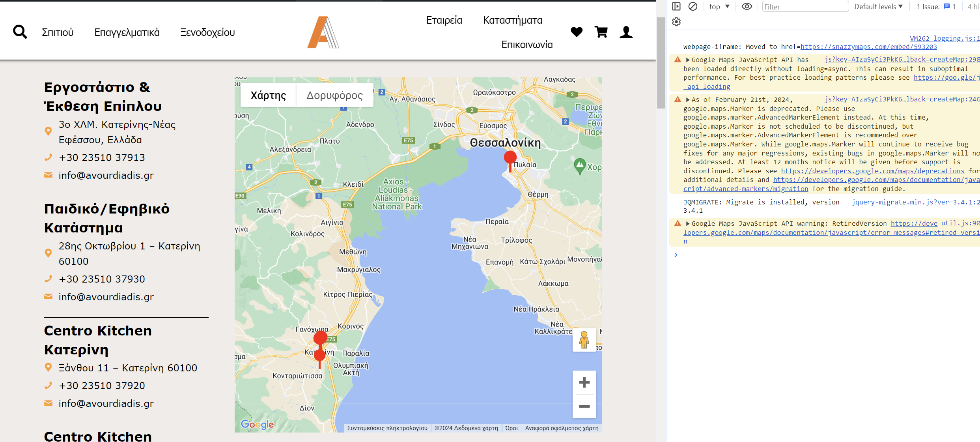Click phone icon next to +30 23510 37930
Screen dimensions: 980x442
pos(48,279)
